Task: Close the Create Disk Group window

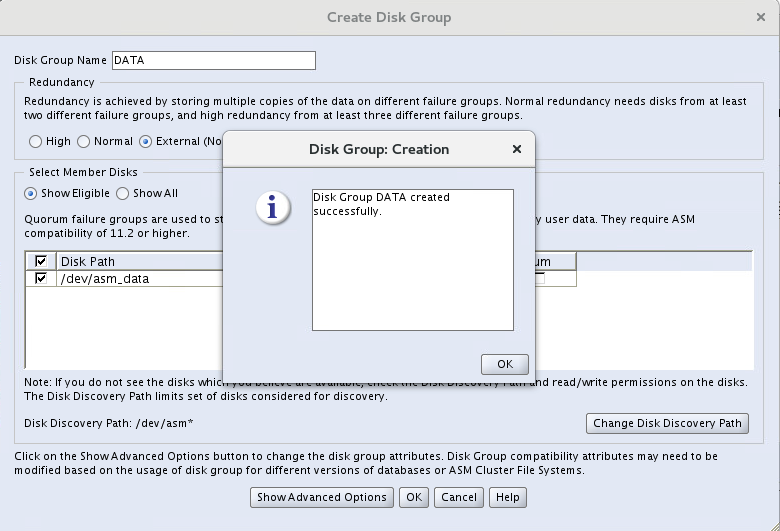Action: [x=761, y=17]
